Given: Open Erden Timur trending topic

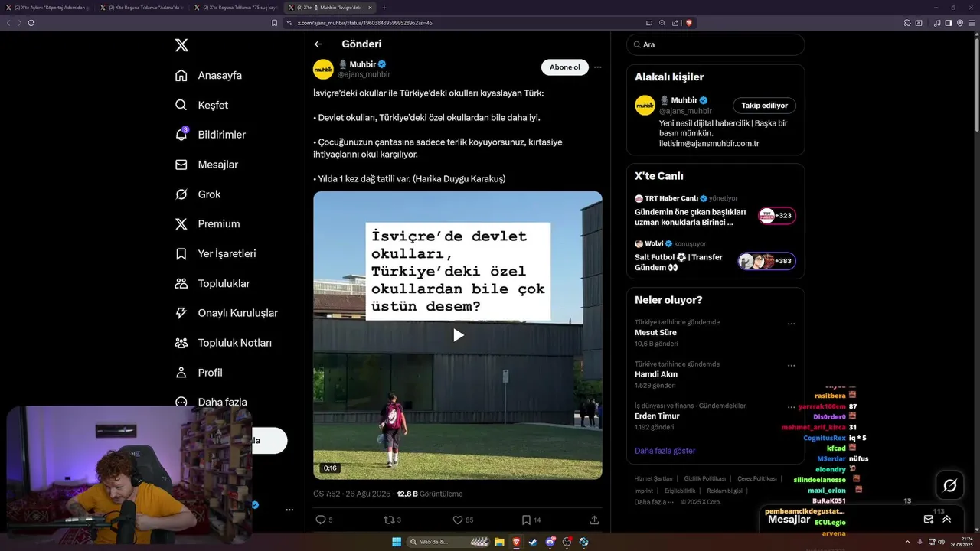Looking at the screenshot, I should (657, 416).
